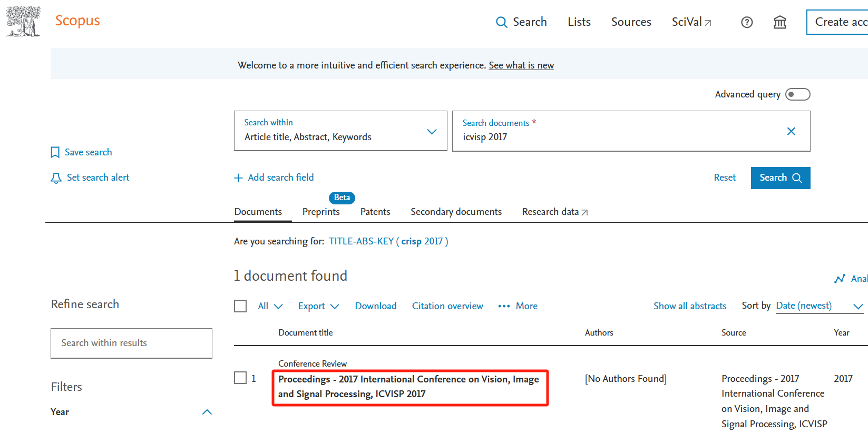Open the help question mark icon

tap(746, 22)
